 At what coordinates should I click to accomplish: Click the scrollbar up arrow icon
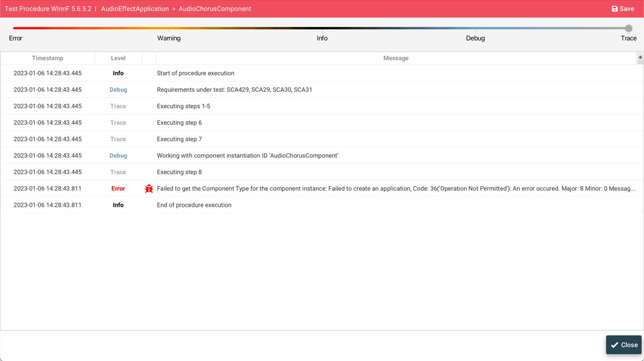640,58
